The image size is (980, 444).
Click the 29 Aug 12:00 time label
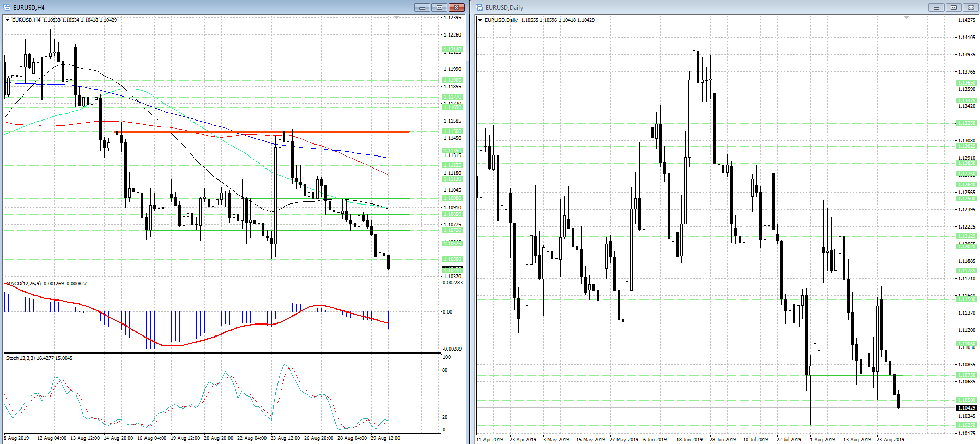pos(385,438)
